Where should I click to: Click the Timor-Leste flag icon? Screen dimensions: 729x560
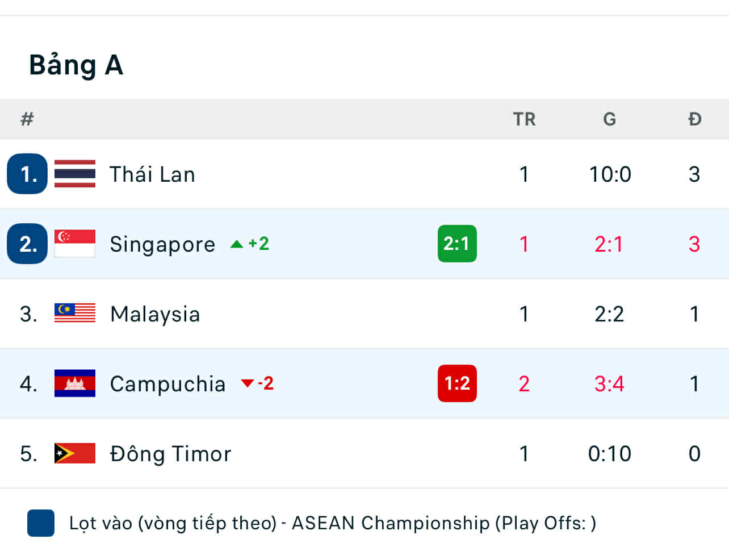click(74, 453)
